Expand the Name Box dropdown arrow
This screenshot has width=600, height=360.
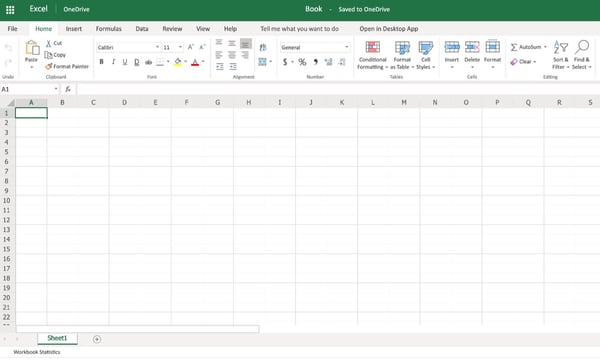point(56,89)
